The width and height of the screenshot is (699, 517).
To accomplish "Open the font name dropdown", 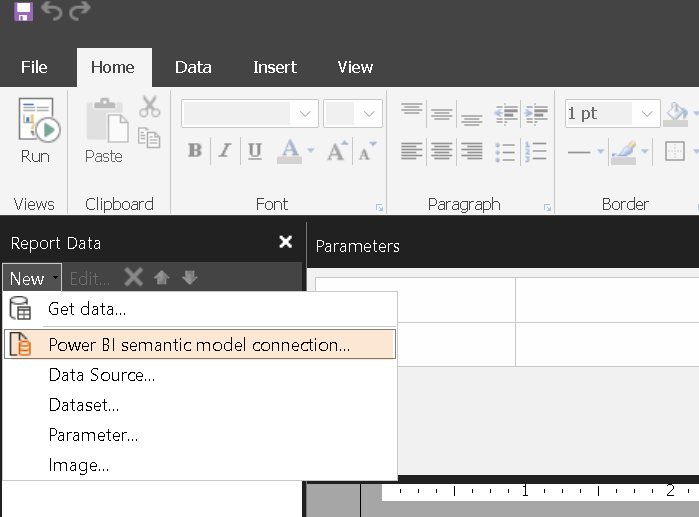I will tap(306, 113).
